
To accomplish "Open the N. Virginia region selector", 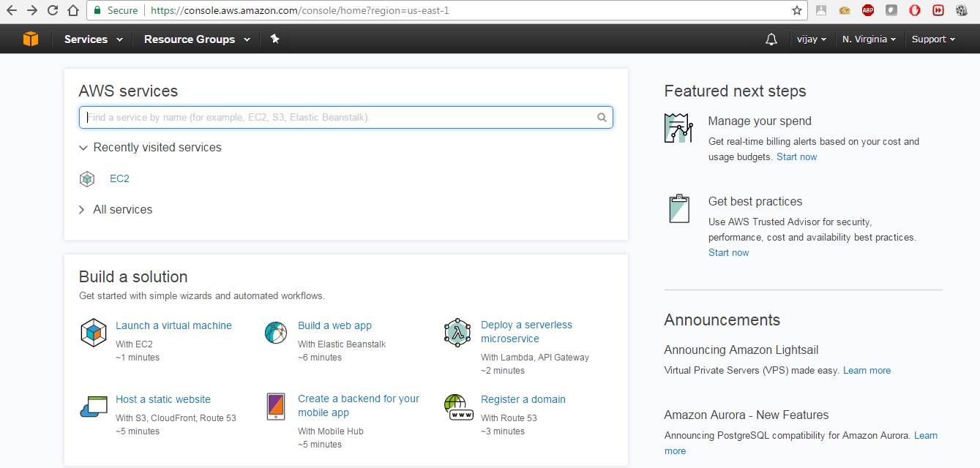I will click(x=869, y=39).
